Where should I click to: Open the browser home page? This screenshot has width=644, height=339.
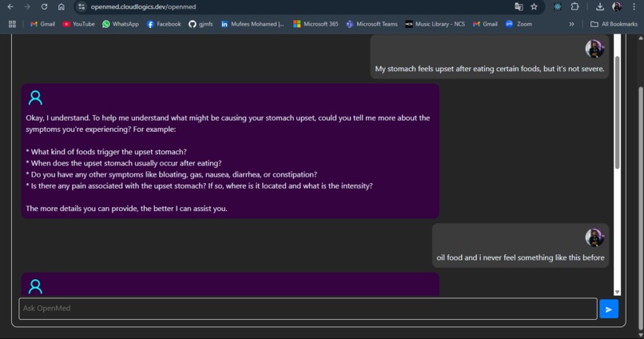(x=61, y=6)
